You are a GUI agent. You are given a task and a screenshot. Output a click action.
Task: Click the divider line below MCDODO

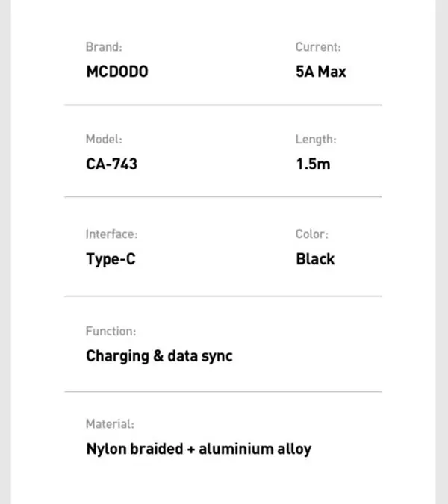(x=223, y=105)
